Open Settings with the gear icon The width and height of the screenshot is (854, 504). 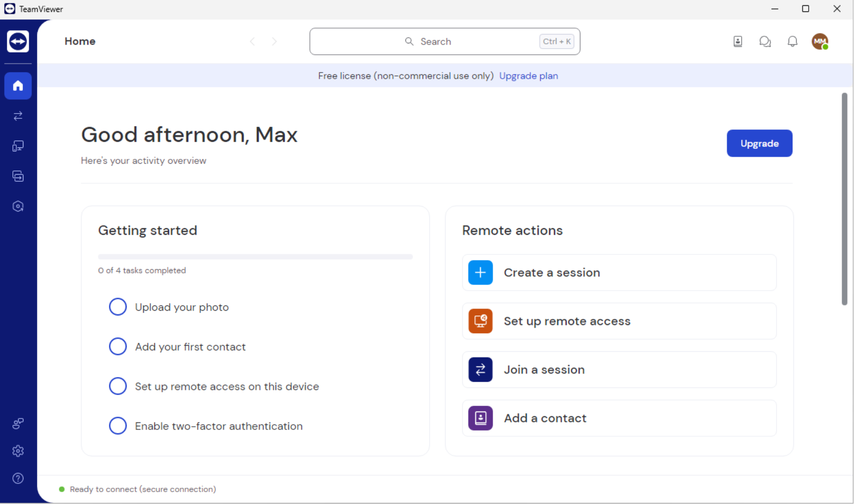coord(18,451)
